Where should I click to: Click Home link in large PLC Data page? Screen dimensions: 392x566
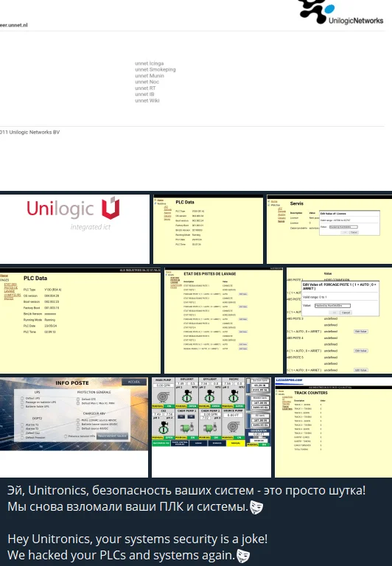pos(4,276)
